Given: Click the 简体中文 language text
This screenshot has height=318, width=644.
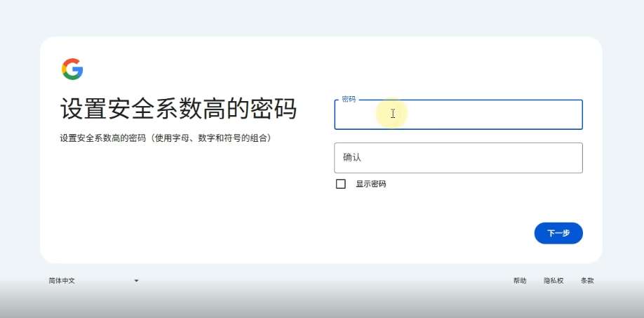Looking at the screenshot, I should click(62, 281).
